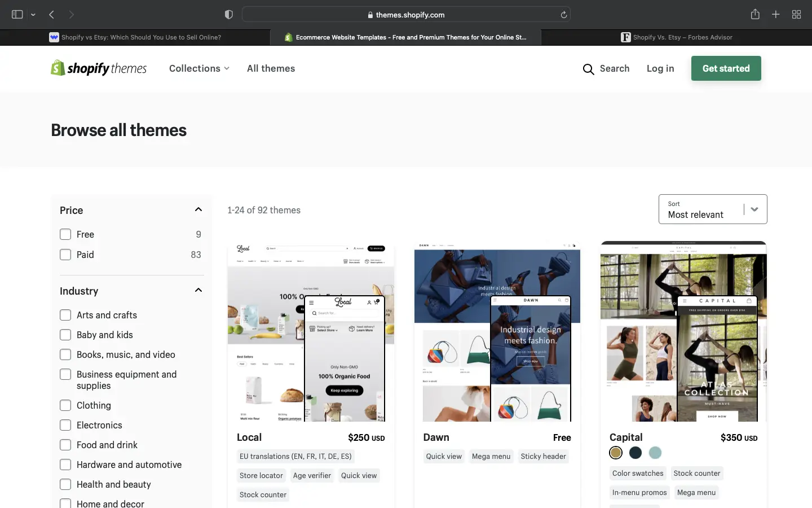Open the Local theme preview thumbnail
Image resolution: width=812 pixels, height=508 pixels.
(311, 331)
